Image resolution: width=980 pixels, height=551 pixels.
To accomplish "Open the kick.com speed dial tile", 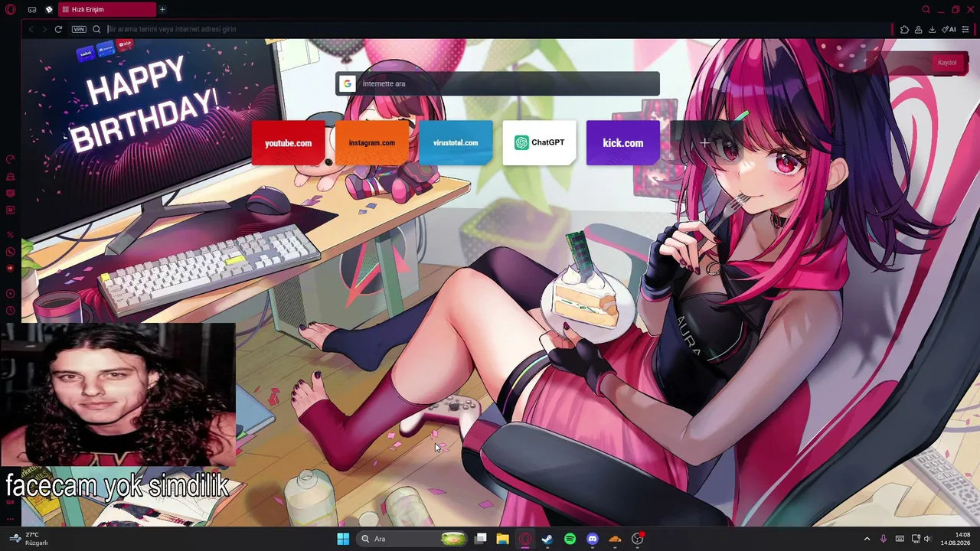I will pos(622,142).
